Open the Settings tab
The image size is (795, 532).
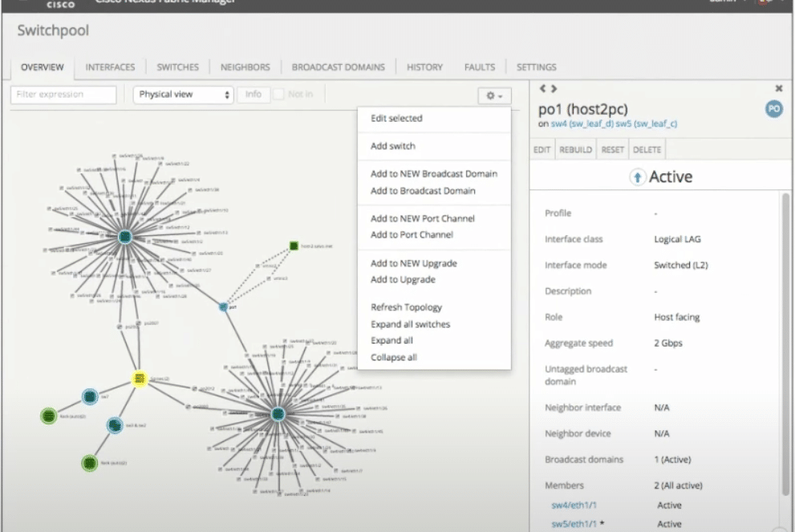tap(536, 67)
